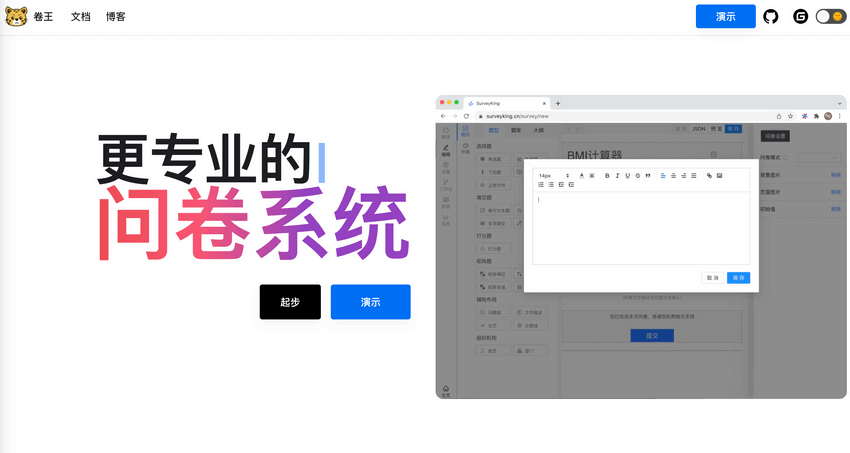The width and height of the screenshot is (850, 453).
Task: Click the 卷王 tiger logo
Action: (x=16, y=17)
